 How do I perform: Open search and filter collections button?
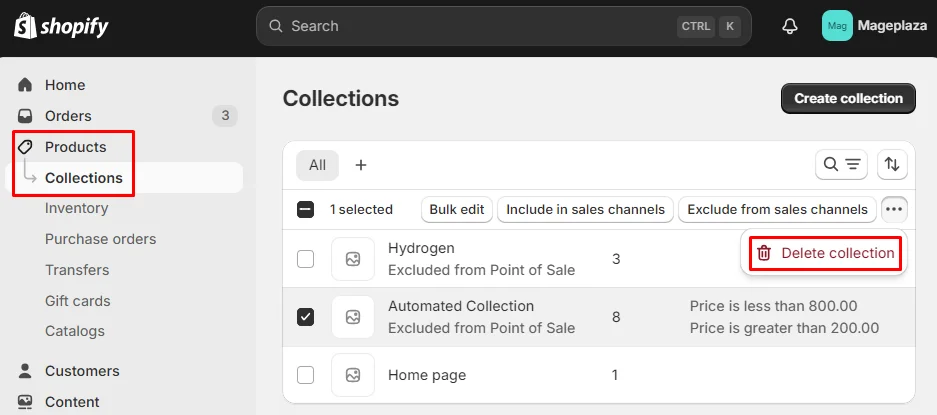pos(841,164)
